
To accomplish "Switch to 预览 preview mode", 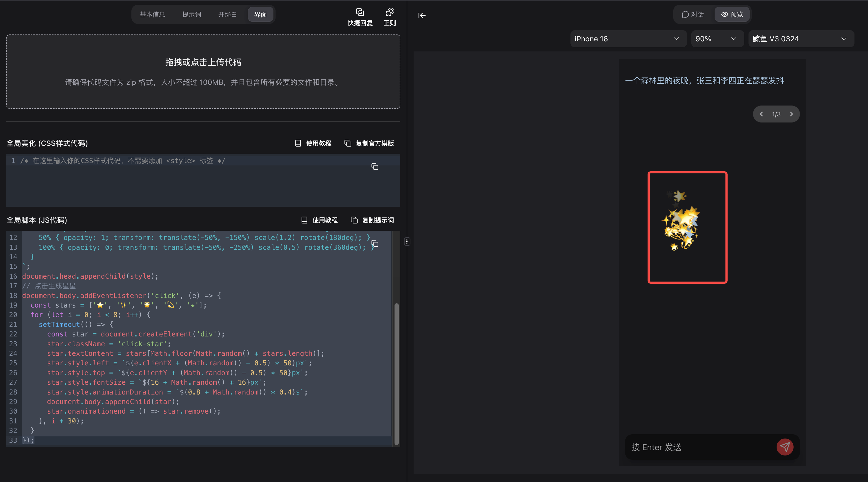I will [x=732, y=15].
